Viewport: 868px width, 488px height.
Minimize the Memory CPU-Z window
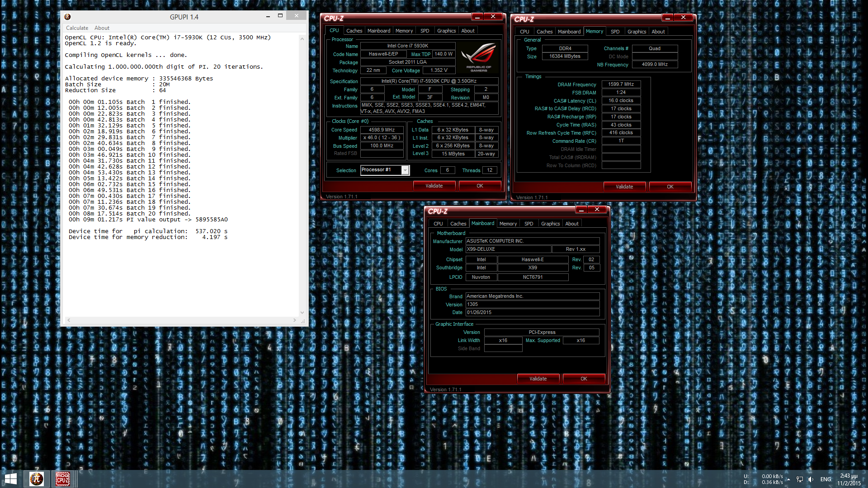pos(667,18)
